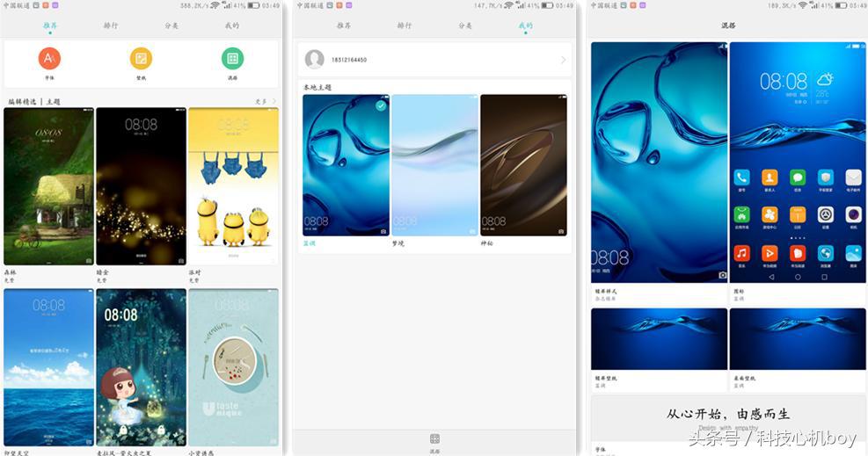Tap the gray profile avatar icon
Screen dimensions: 868x456
[x=315, y=59]
